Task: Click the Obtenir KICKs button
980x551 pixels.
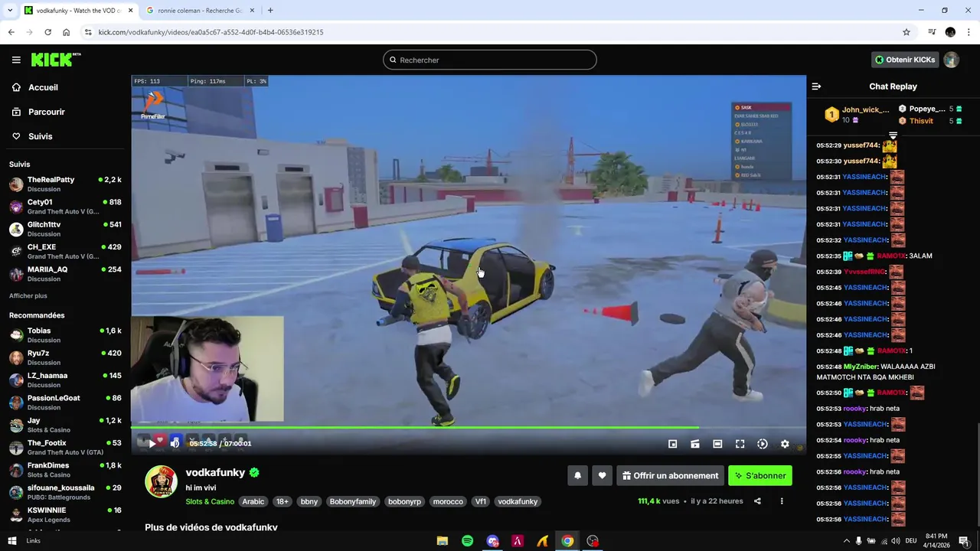Action: point(906,60)
